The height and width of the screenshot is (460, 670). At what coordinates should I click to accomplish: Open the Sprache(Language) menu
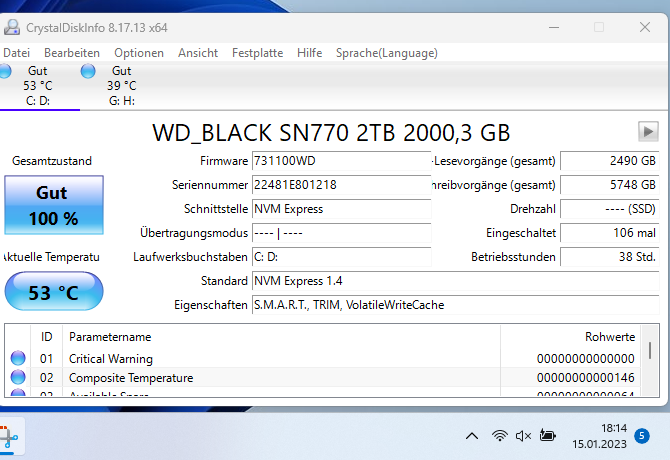click(387, 53)
